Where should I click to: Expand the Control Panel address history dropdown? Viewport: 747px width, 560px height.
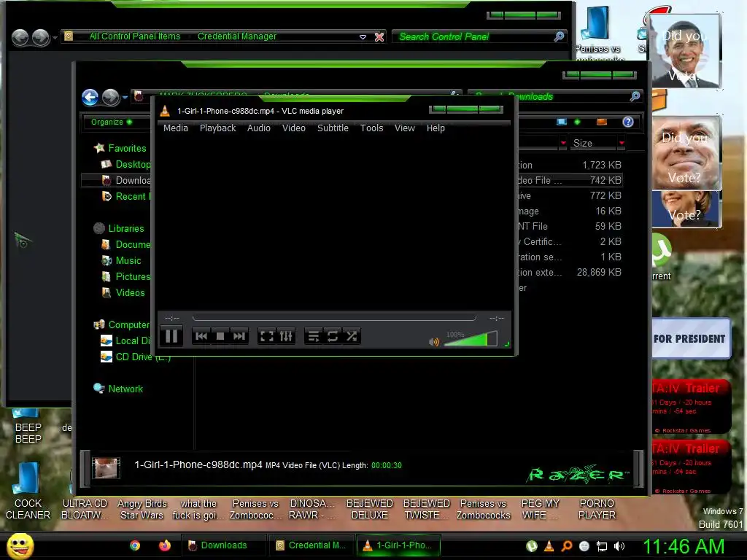[363, 36]
